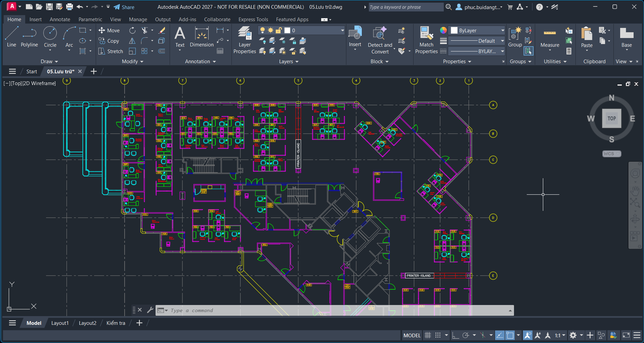Toggle 2D object snap in status bar
Viewport: 644px width, 343px height.
coord(510,335)
